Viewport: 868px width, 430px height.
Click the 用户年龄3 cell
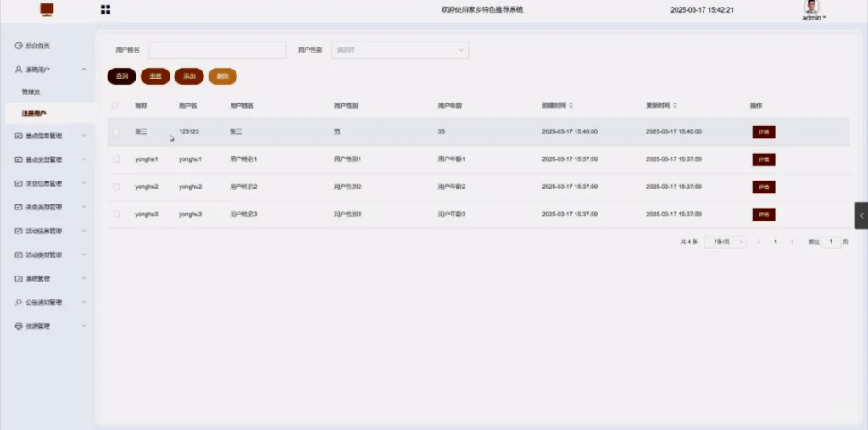click(452, 214)
